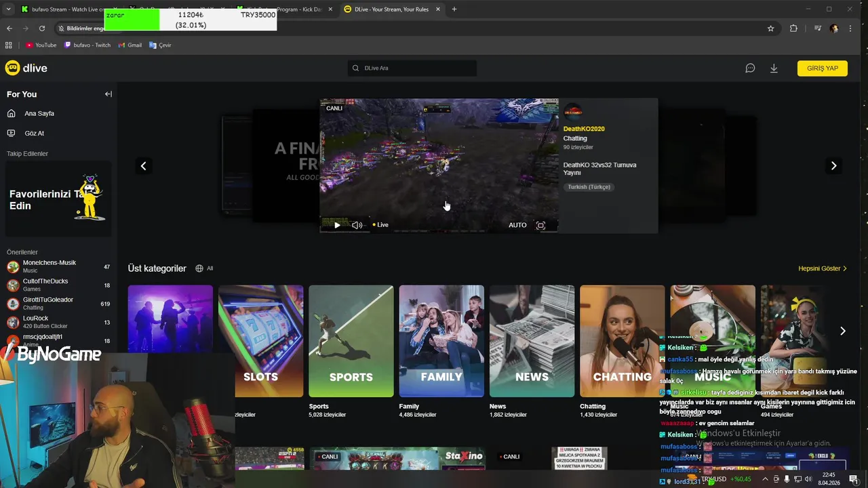Open recommended channel GirottiTuGoleador

coord(58,304)
